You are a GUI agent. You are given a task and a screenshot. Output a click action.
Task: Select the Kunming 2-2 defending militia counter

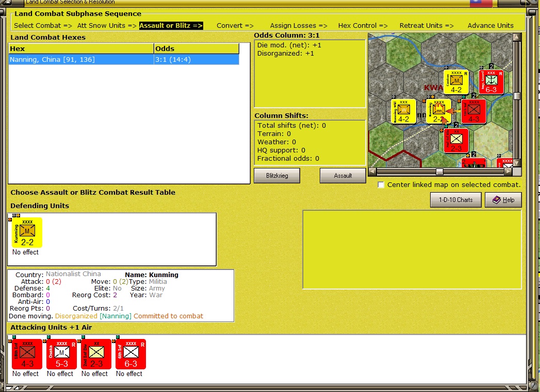point(27,232)
